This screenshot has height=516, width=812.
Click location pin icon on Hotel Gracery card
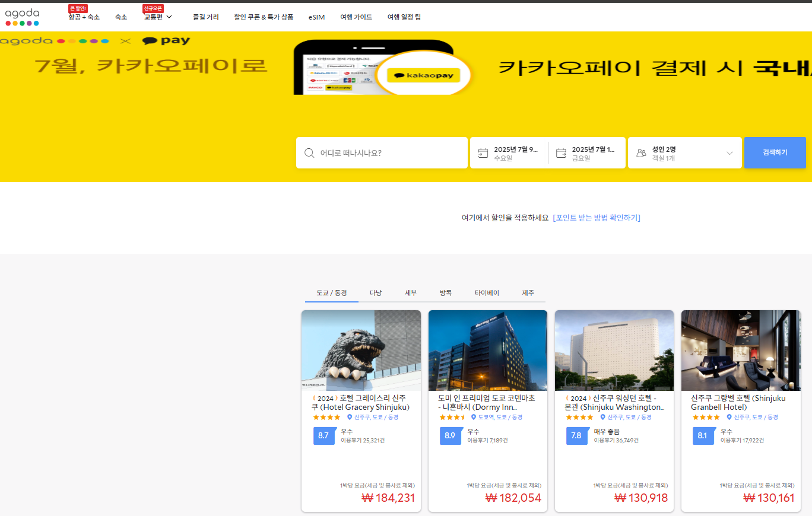pos(350,418)
